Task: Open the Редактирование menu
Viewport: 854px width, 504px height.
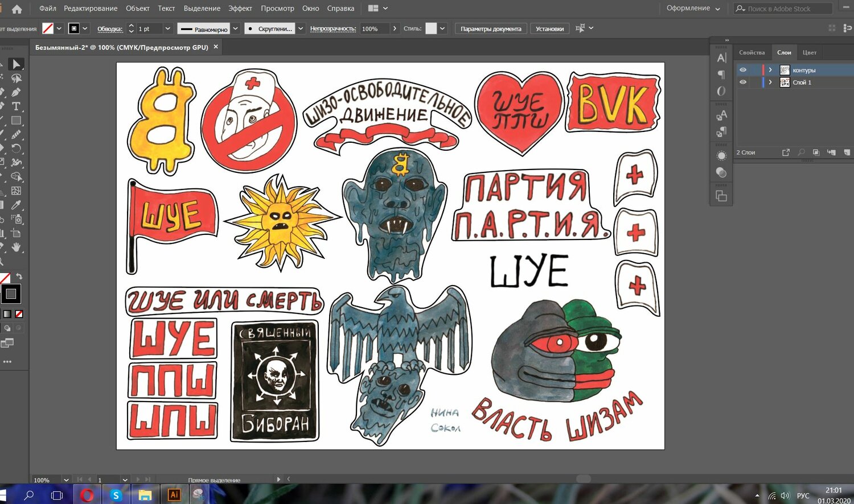Action: [x=91, y=9]
